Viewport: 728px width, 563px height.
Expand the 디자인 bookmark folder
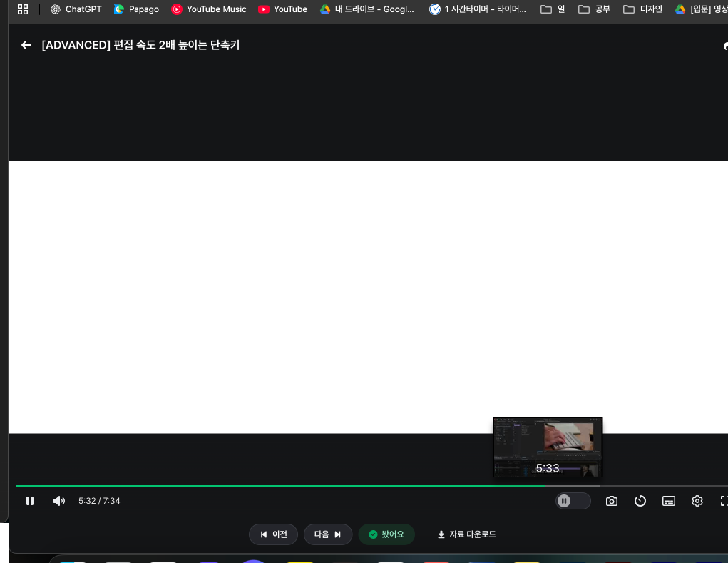643,9
